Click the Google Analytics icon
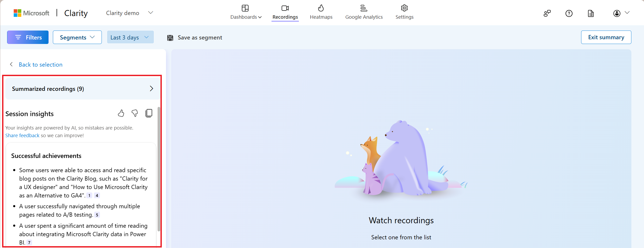 click(364, 8)
